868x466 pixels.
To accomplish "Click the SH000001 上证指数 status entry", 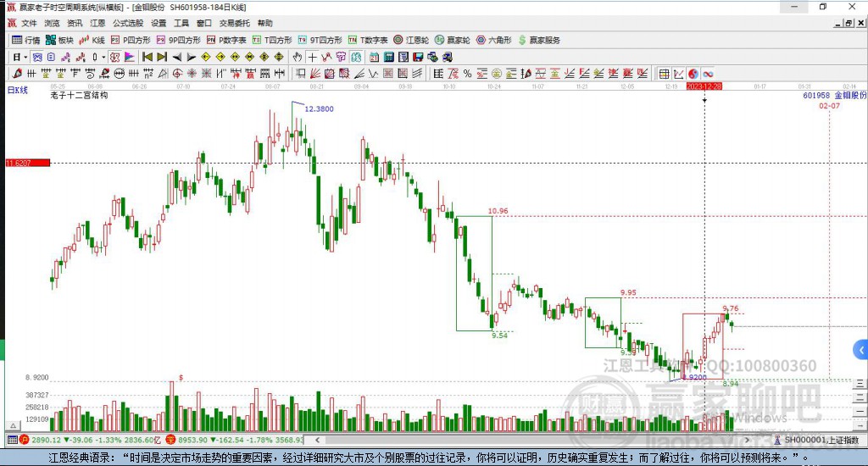I will 816,440.
